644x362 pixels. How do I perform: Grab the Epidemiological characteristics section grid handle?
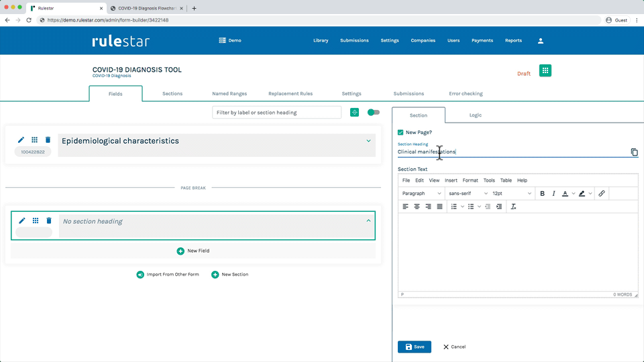(34, 140)
